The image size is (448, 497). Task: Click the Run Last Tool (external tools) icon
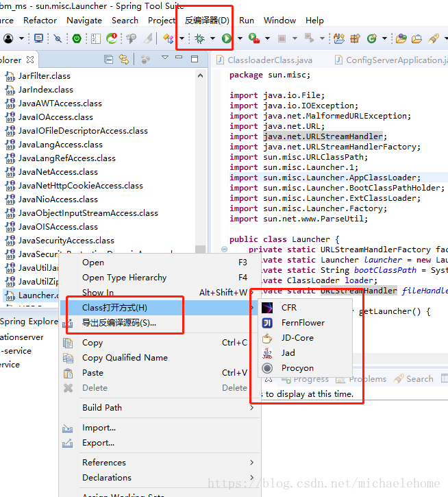(254, 38)
